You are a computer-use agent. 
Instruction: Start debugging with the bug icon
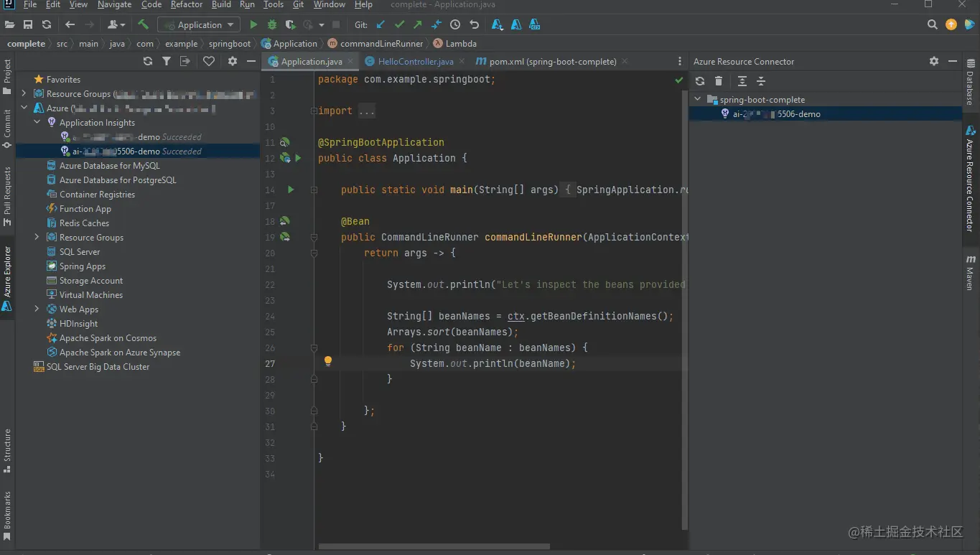pos(272,24)
